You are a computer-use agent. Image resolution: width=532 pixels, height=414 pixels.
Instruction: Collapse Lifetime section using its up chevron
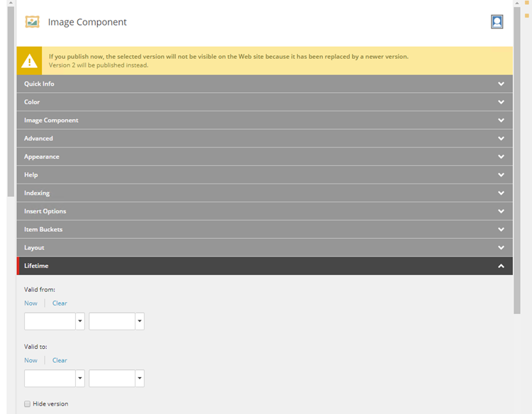tap(501, 266)
